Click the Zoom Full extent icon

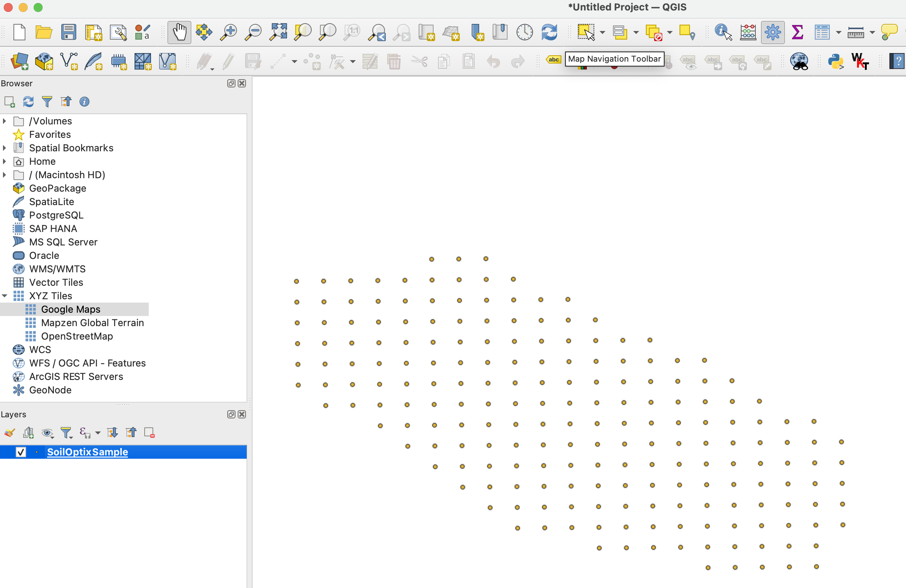[x=278, y=32]
